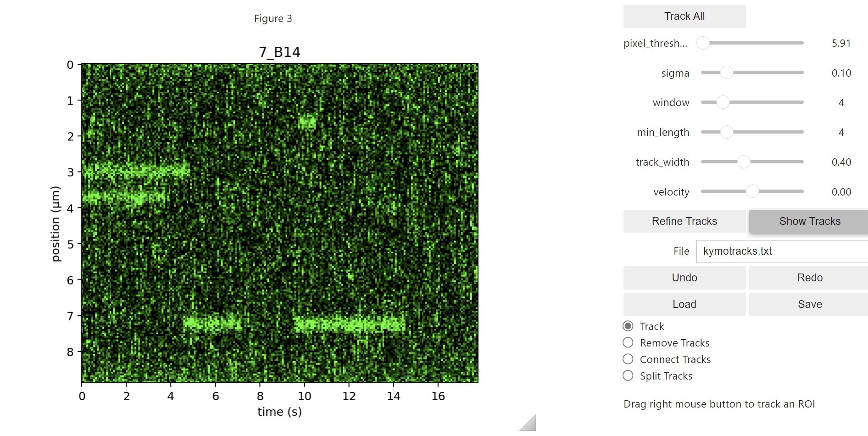Image resolution: width=868 pixels, height=436 pixels.
Task: Adjust the pixel_threshold slider handle
Action: click(x=703, y=43)
